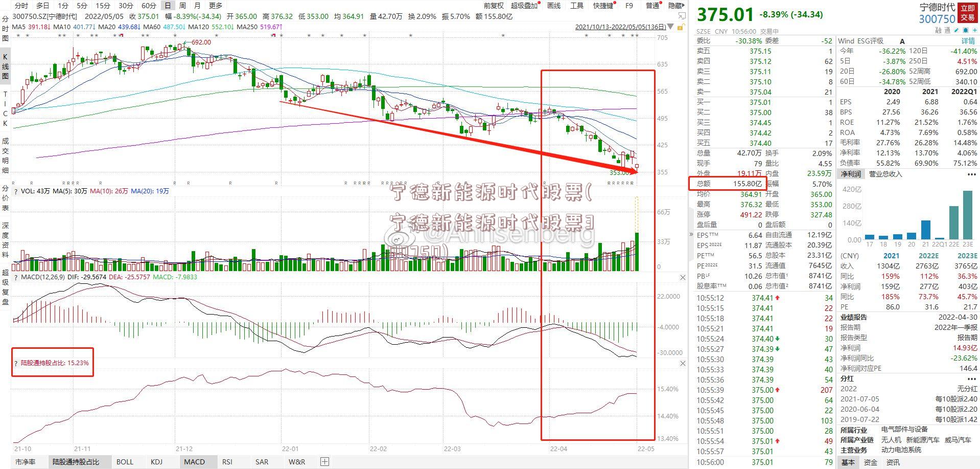The height and width of the screenshot is (469, 980).
Task: Switch to 营业总收入 chart tab
Action: coord(885,174)
